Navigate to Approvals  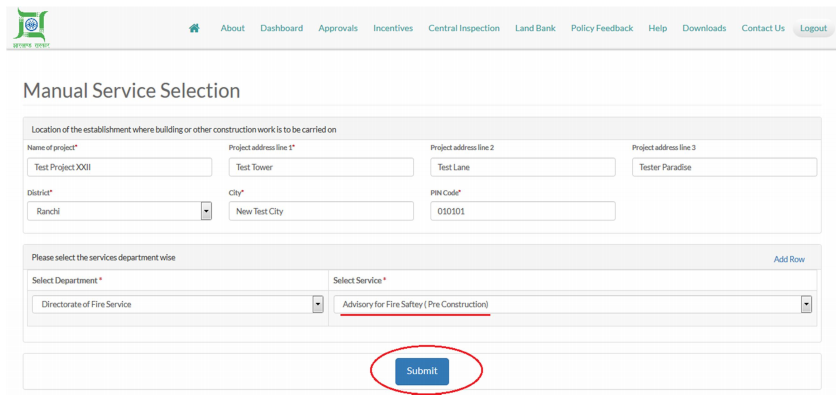tap(338, 28)
